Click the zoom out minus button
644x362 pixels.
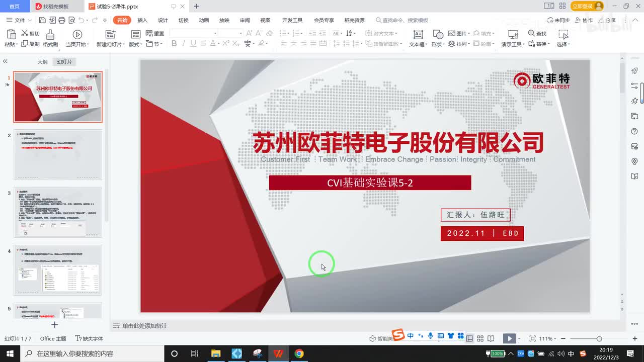click(x=563, y=339)
